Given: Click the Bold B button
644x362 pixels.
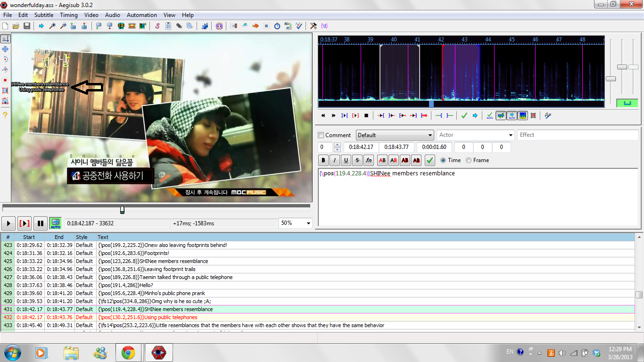Looking at the screenshot, I should pyautogui.click(x=323, y=161).
